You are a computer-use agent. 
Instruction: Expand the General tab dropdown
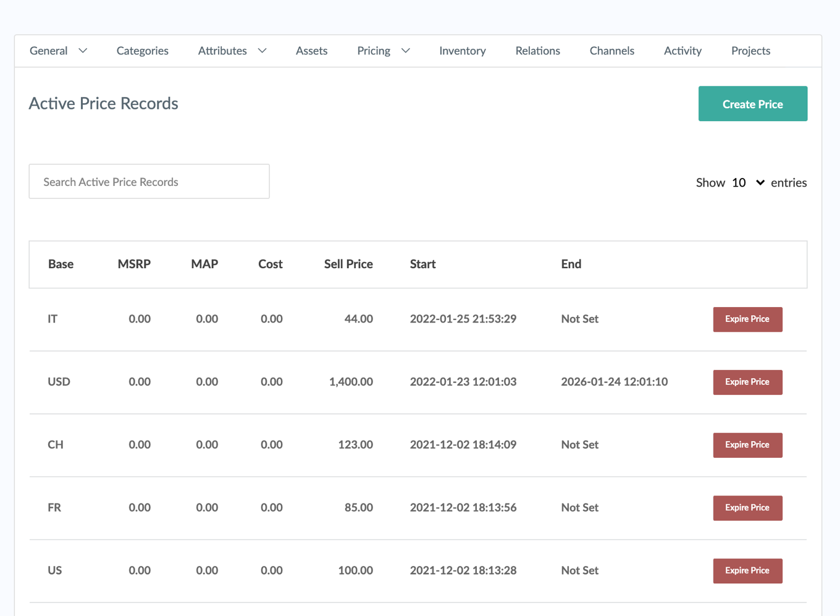pyautogui.click(x=58, y=51)
